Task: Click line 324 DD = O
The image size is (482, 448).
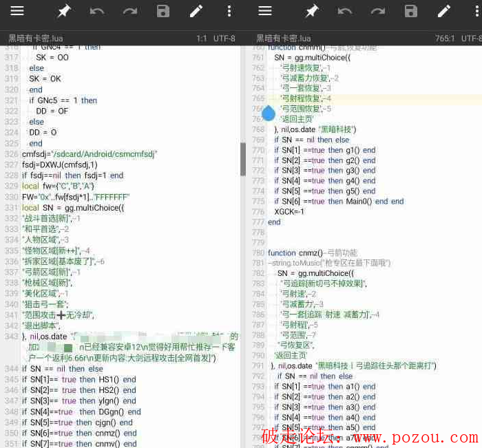Action: [x=43, y=132]
